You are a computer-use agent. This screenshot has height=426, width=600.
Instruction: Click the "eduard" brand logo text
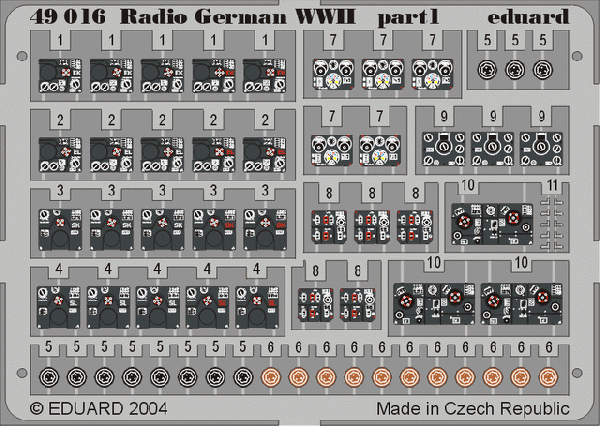528,17
